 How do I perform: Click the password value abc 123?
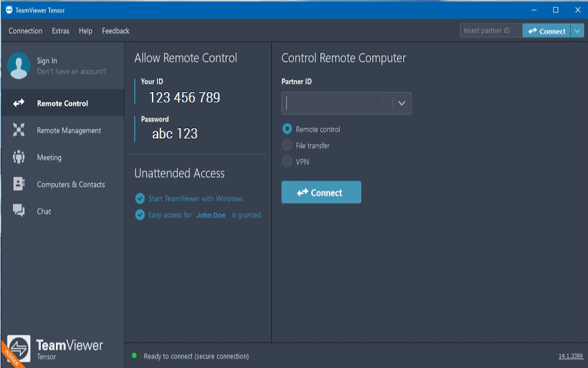(x=175, y=134)
